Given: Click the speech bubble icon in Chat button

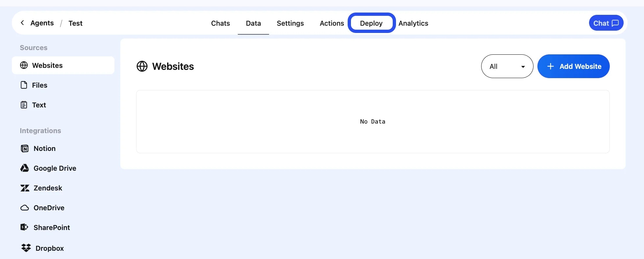Looking at the screenshot, I should click(615, 23).
